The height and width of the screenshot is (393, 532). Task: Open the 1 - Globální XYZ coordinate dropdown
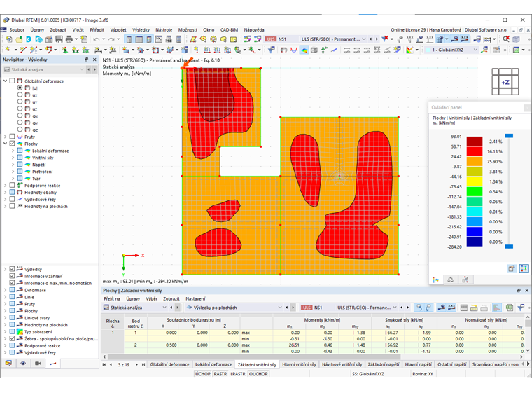451,50
